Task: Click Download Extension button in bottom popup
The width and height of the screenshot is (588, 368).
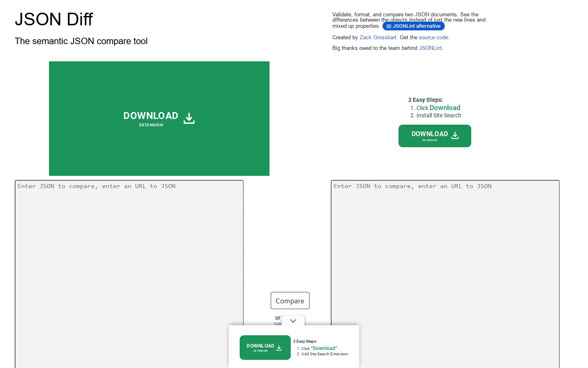Action: coord(265,348)
